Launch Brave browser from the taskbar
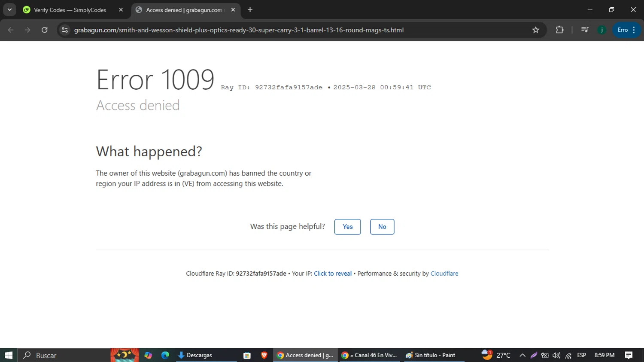 tap(264, 355)
